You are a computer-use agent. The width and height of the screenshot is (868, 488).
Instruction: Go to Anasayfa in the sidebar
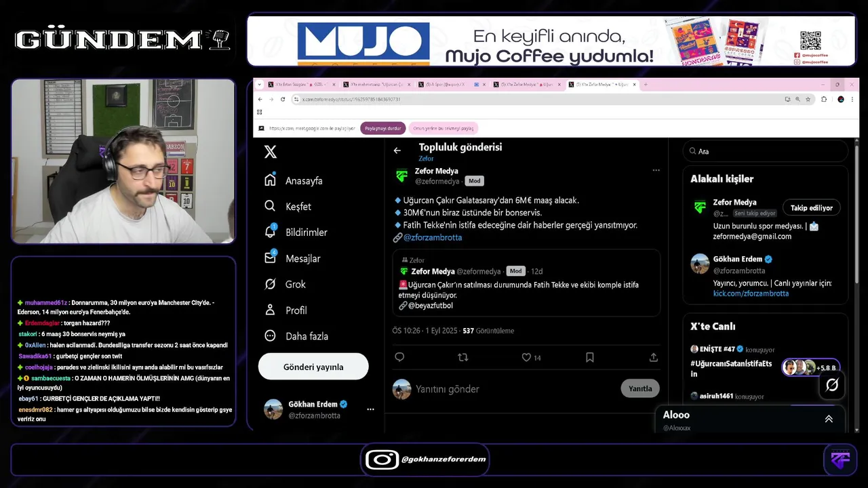(294, 180)
